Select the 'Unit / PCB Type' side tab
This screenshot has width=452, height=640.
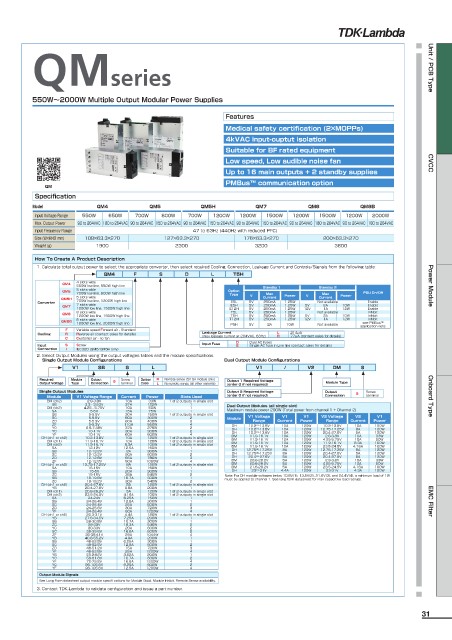(430, 67)
